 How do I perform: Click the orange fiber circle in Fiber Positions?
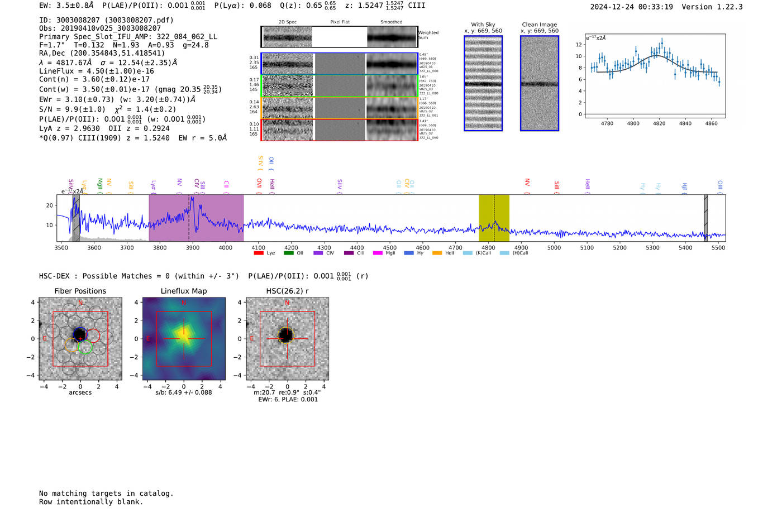pos(71,344)
